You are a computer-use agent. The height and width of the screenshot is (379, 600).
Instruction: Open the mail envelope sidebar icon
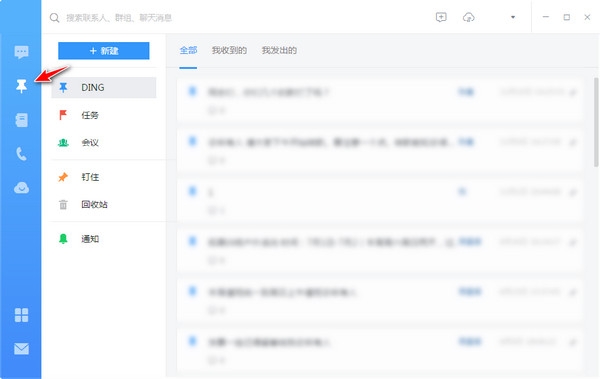(x=21, y=349)
